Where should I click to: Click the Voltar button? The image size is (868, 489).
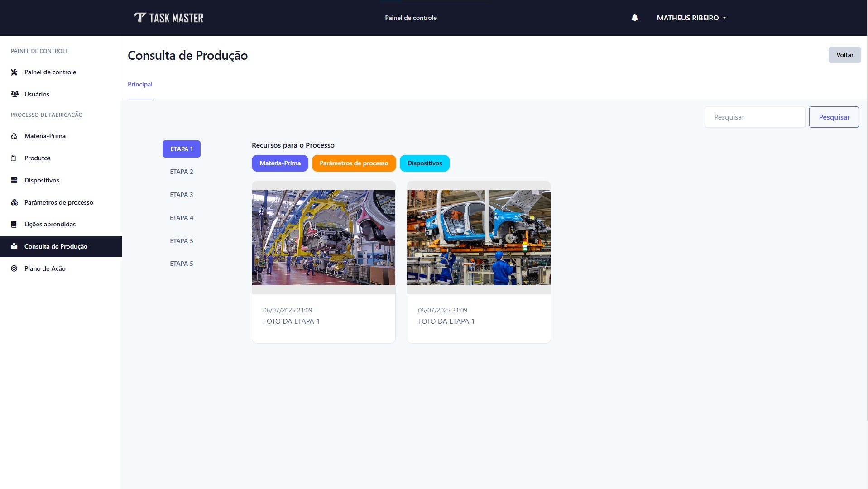click(844, 55)
